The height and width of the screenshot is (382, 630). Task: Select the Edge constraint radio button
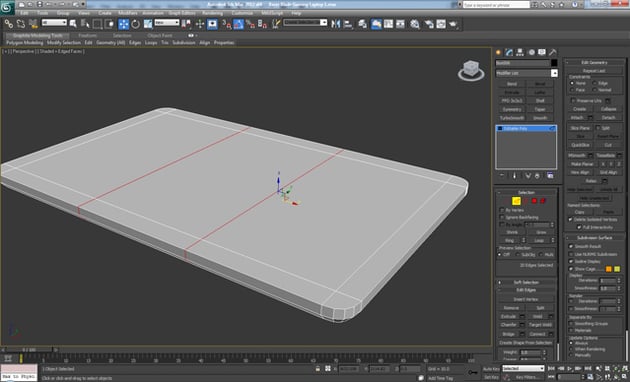[594, 83]
